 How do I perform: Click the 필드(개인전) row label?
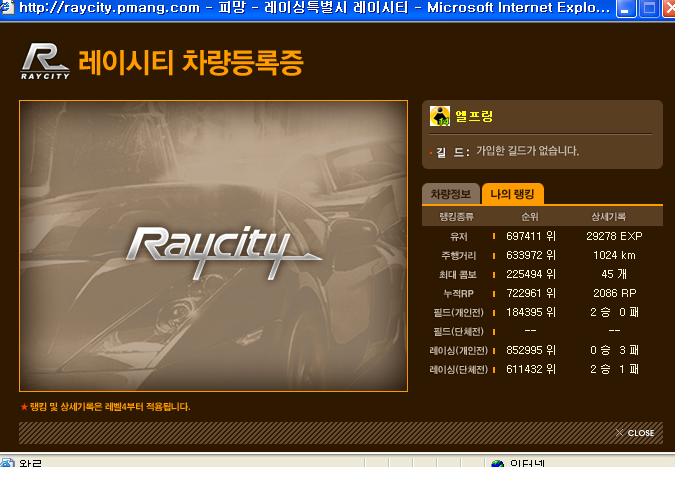click(x=458, y=312)
